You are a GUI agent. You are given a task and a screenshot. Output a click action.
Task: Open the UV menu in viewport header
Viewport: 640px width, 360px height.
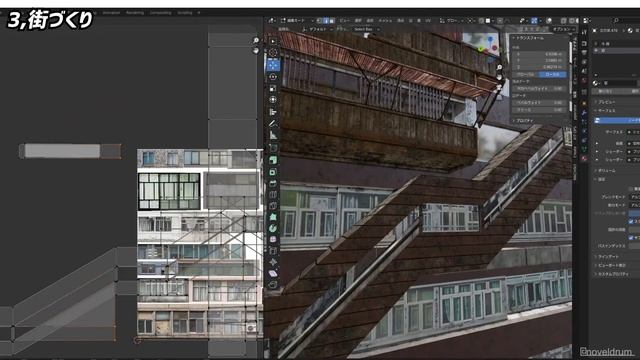(428, 20)
